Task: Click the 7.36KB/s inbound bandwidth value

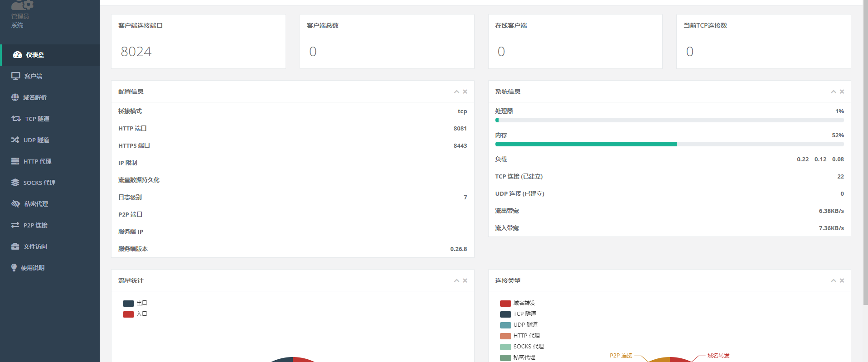Action: (x=831, y=228)
